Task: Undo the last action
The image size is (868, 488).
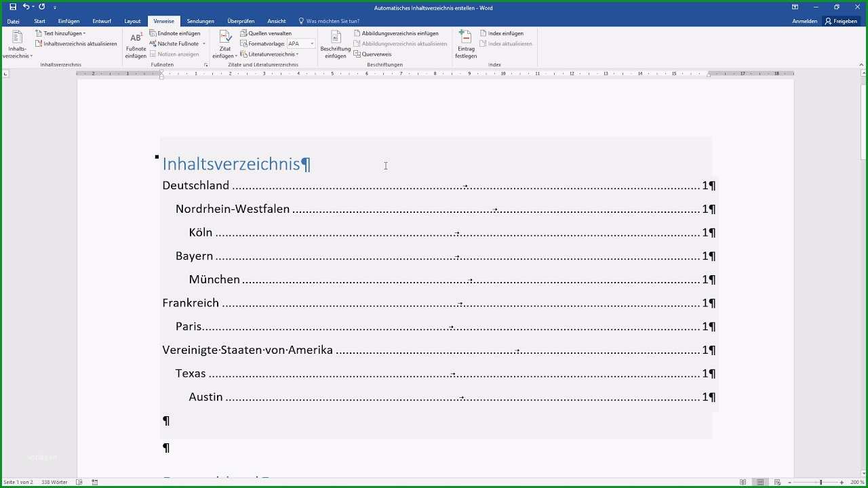Action: click(x=26, y=7)
